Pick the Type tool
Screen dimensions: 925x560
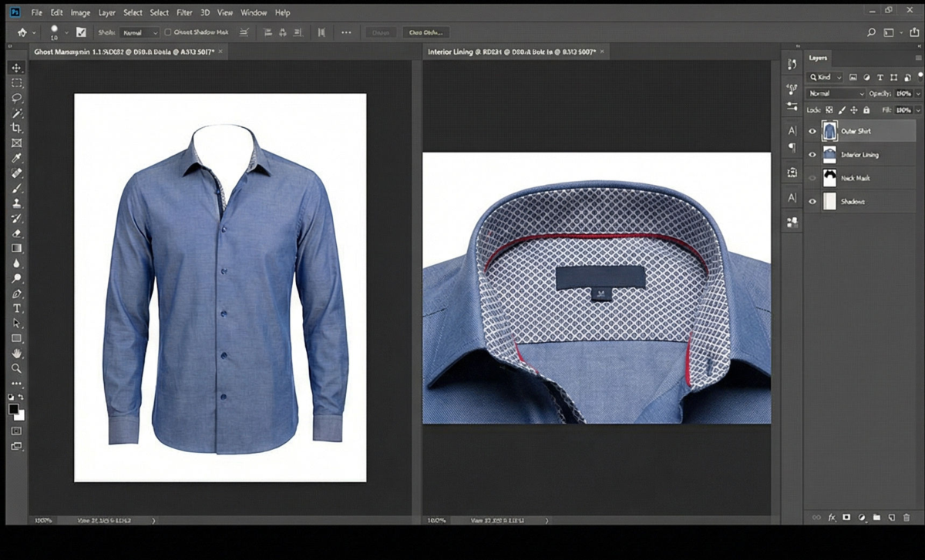(x=17, y=308)
